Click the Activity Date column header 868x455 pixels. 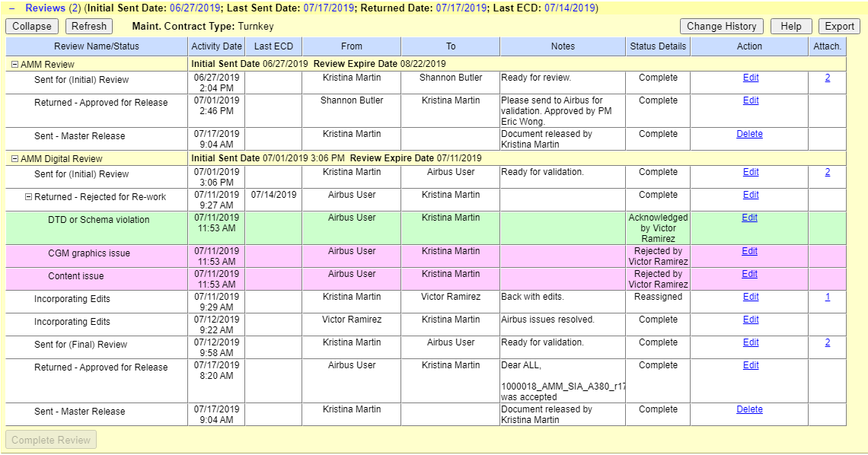pyautogui.click(x=216, y=46)
